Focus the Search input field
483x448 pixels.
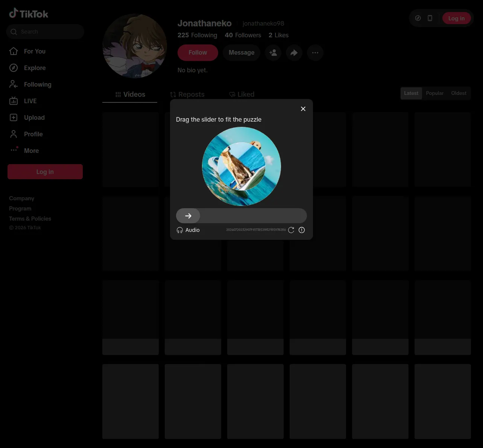coord(45,32)
